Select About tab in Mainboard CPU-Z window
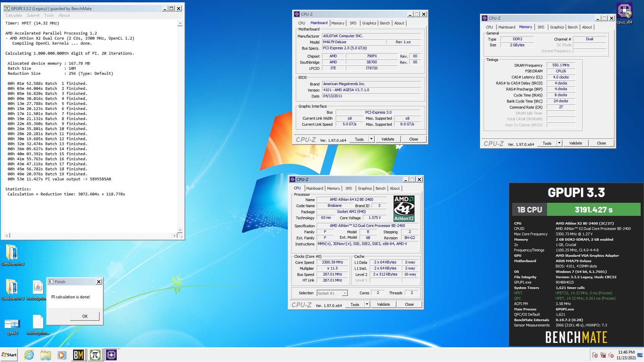This screenshot has height=362, width=644. pos(399,23)
